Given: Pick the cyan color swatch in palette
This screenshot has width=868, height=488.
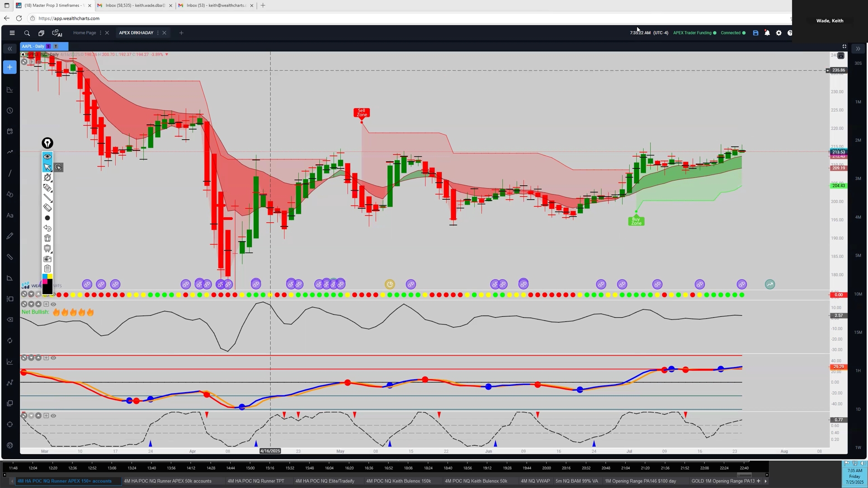Looking at the screenshot, I should pos(45,276).
